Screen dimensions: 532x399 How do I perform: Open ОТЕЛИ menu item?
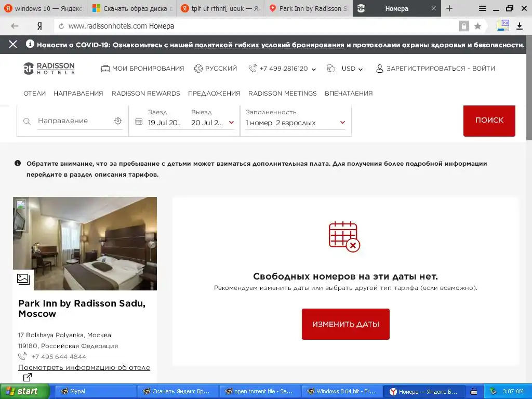coord(34,94)
